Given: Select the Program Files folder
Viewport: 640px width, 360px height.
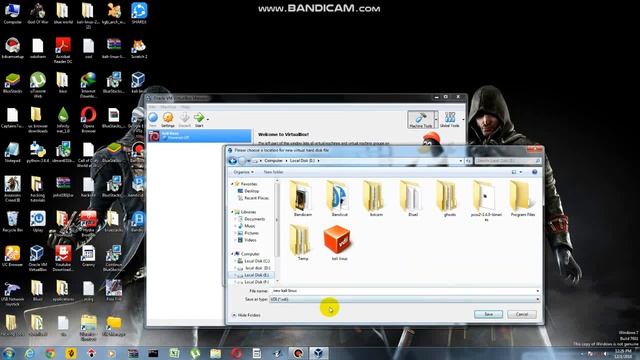Looking at the screenshot, I should 523,199.
